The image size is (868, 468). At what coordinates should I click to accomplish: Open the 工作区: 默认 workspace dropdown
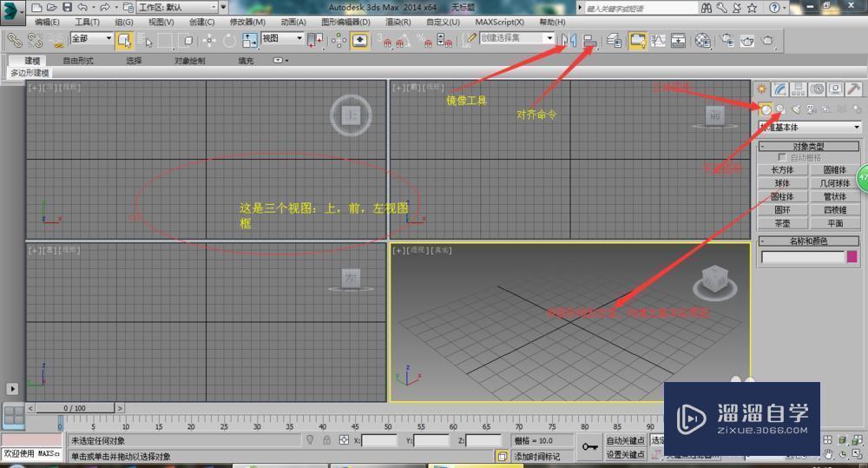coord(178,7)
